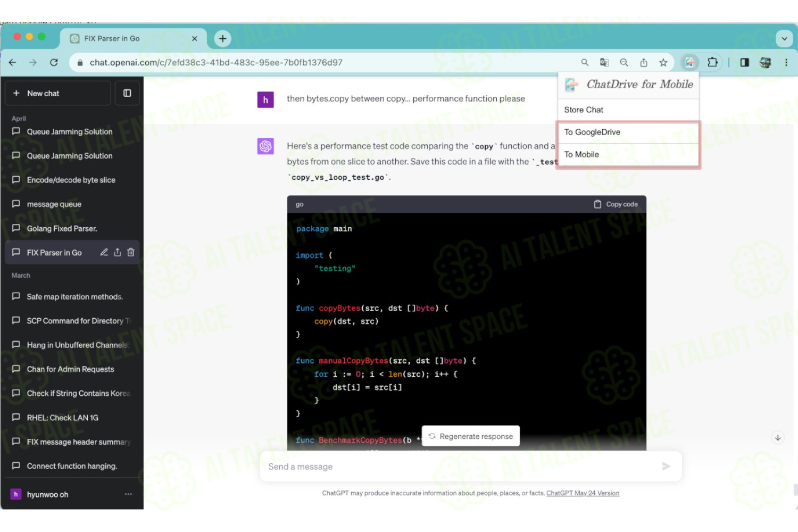Viewport: 798px width, 532px height.
Task: Click the ChatGPT assistant avatar icon
Action: pos(265,146)
